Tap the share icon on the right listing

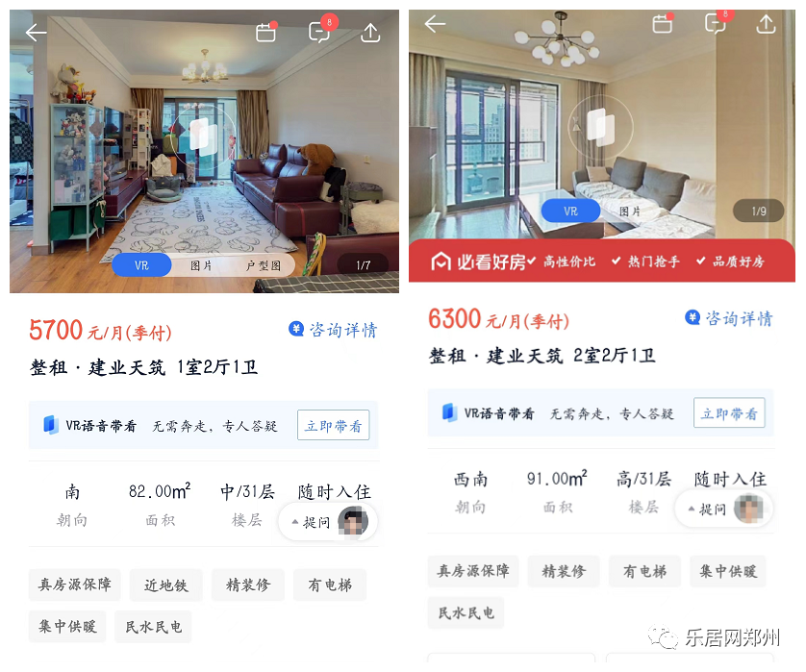[x=766, y=24]
